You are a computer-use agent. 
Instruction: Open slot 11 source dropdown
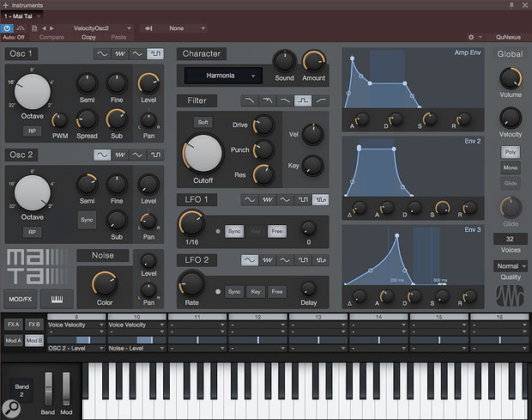point(197,325)
